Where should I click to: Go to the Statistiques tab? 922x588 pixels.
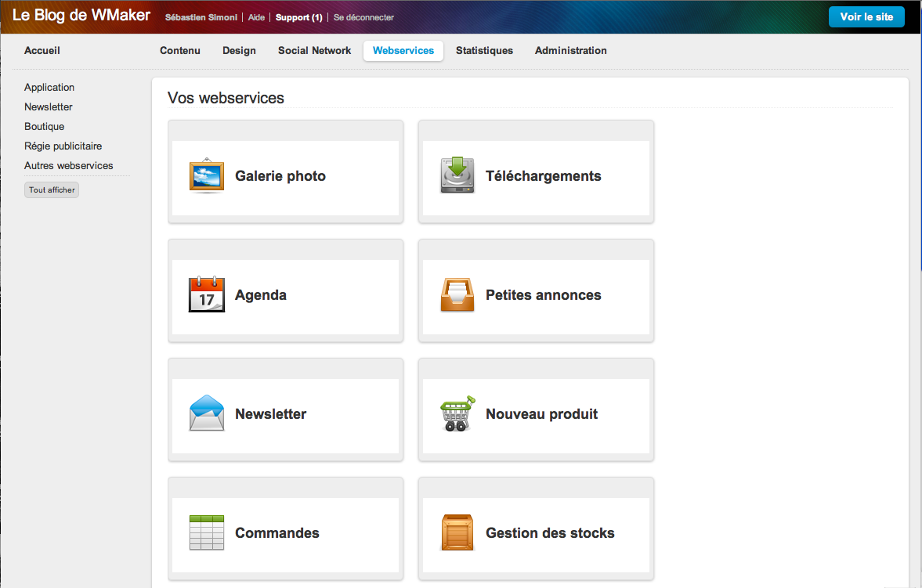(484, 51)
